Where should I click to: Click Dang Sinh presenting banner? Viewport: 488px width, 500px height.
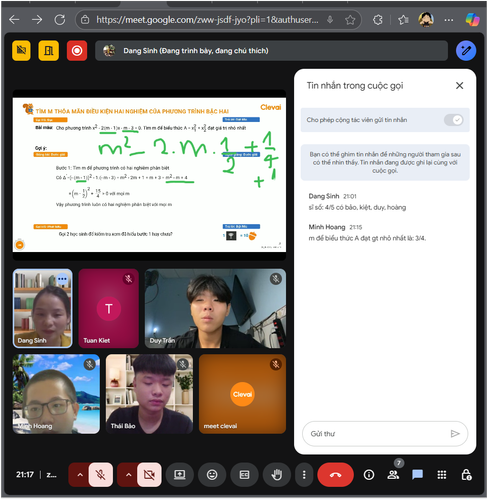coord(271,51)
